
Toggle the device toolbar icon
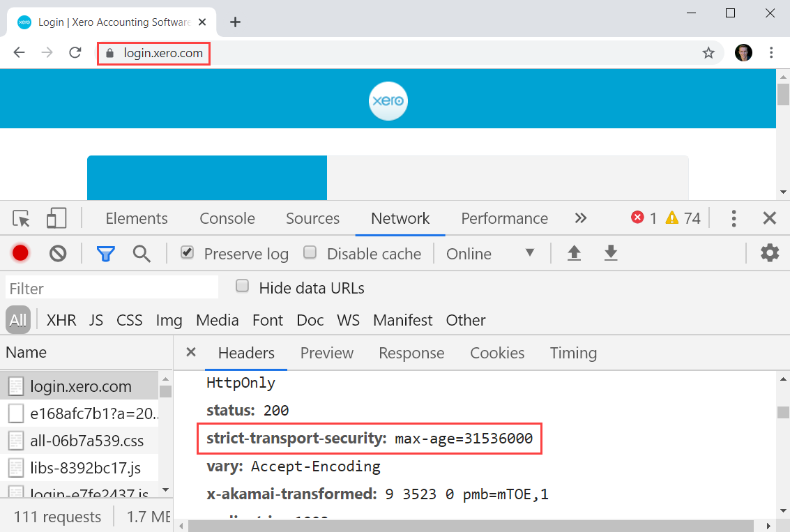(56, 219)
